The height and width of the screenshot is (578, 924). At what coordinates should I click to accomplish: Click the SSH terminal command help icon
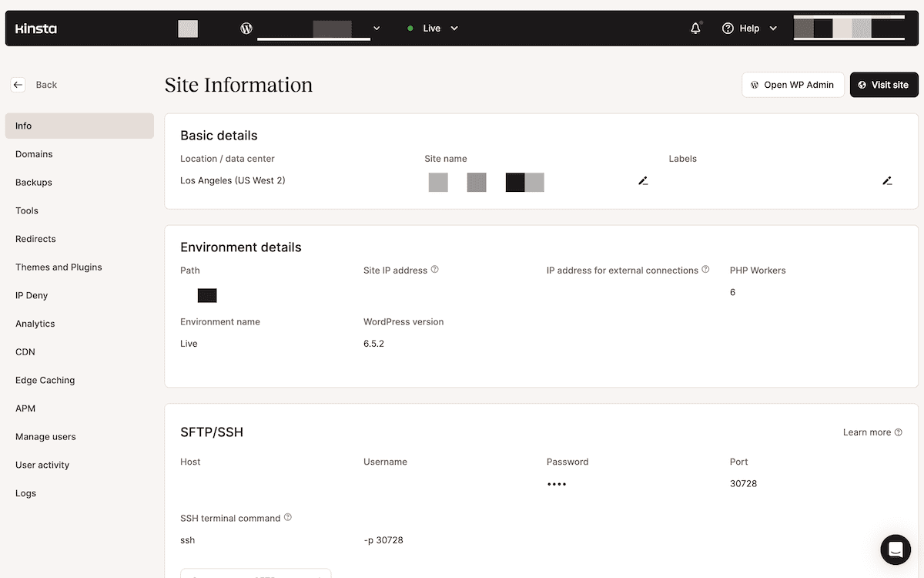(x=288, y=517)
